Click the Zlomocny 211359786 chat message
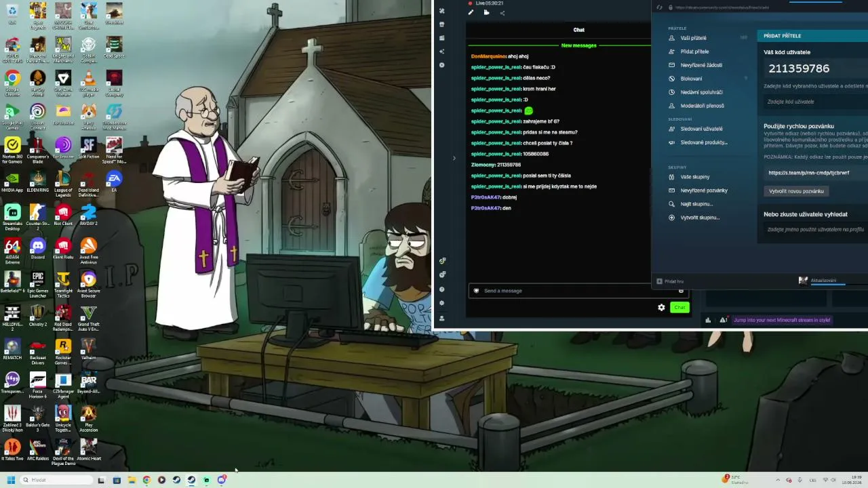868x488 pixels. 496,165
